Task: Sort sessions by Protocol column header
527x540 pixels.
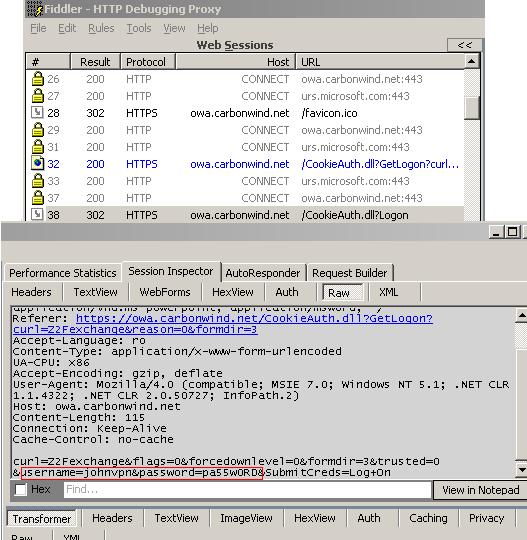Action: (148, 62)
